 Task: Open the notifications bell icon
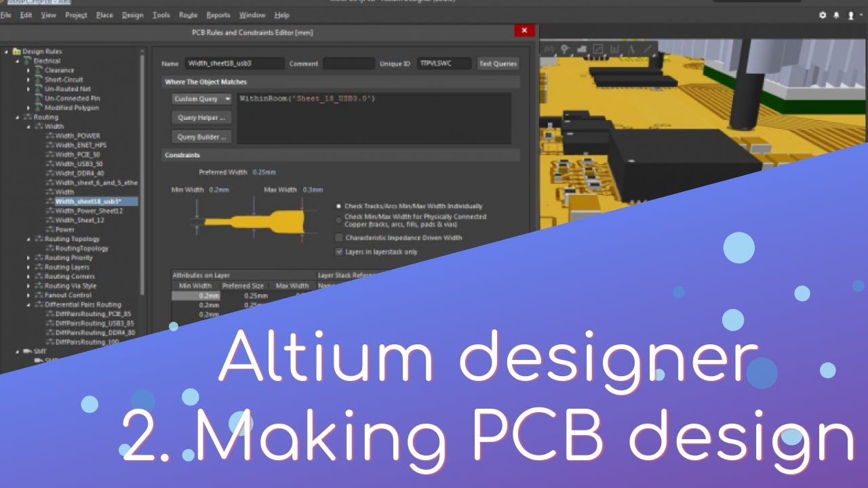tap(836, 15)
